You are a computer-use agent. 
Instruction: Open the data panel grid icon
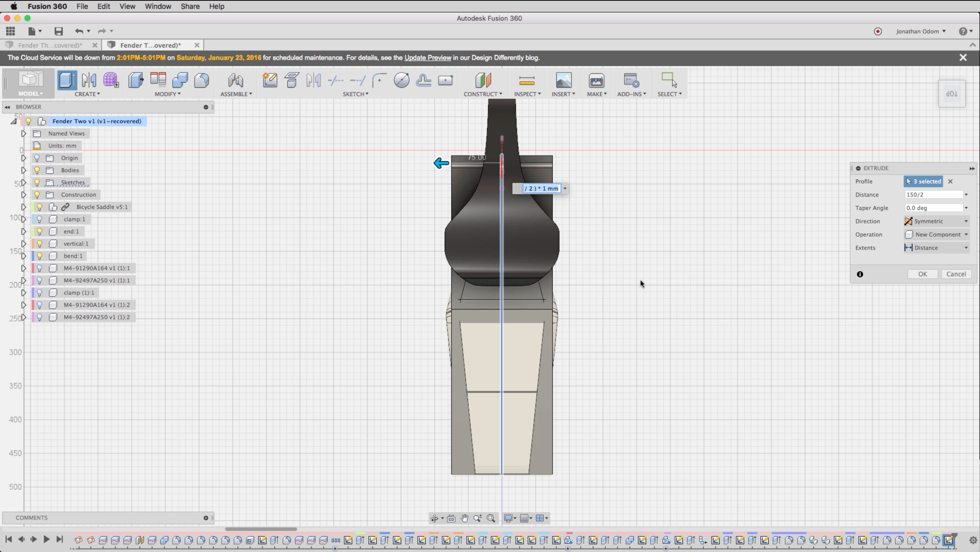[11, 31]
